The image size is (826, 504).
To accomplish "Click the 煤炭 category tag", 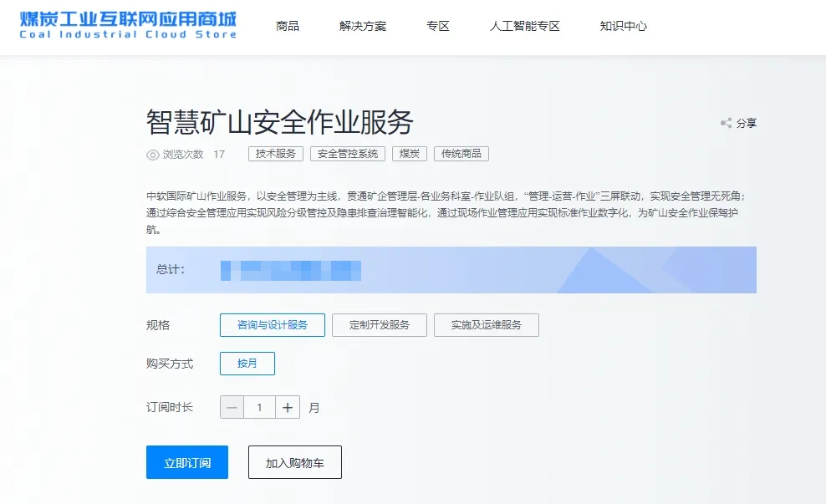I will pyautogui.click(x=410, y=154).
